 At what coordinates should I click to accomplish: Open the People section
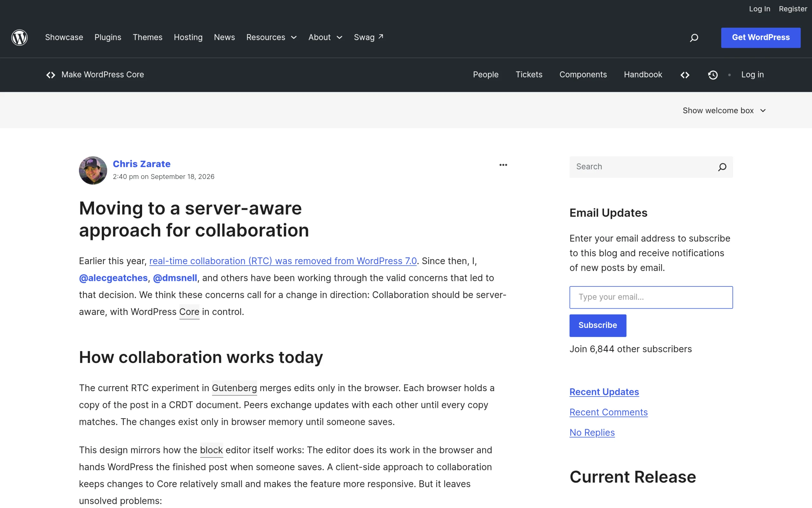click(486, 75)
